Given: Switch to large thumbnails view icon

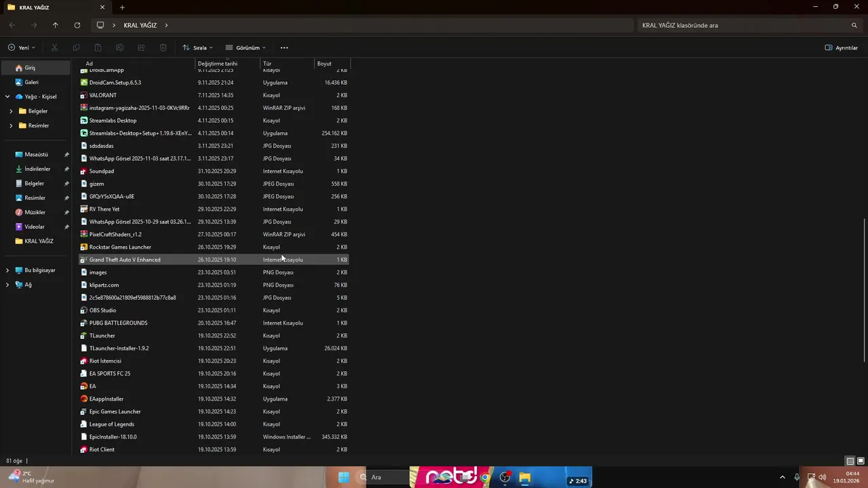Looking at the screenshot, I should (x=861, y=461).
